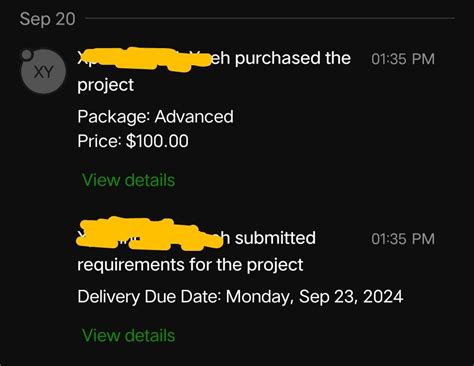Click Delivery Due Date: Monday, Sep 23, 2024
Screen dimensions: 474x366
coord(240,296)
